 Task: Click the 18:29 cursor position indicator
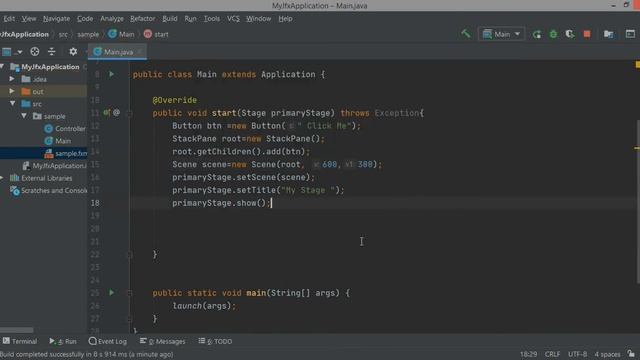point(528,354)
